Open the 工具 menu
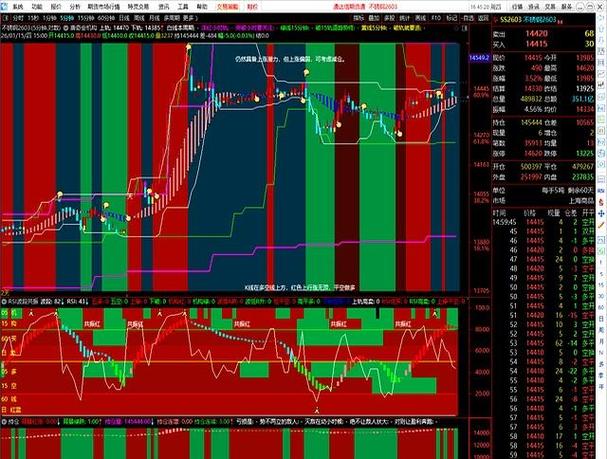 tap(183, 7)
